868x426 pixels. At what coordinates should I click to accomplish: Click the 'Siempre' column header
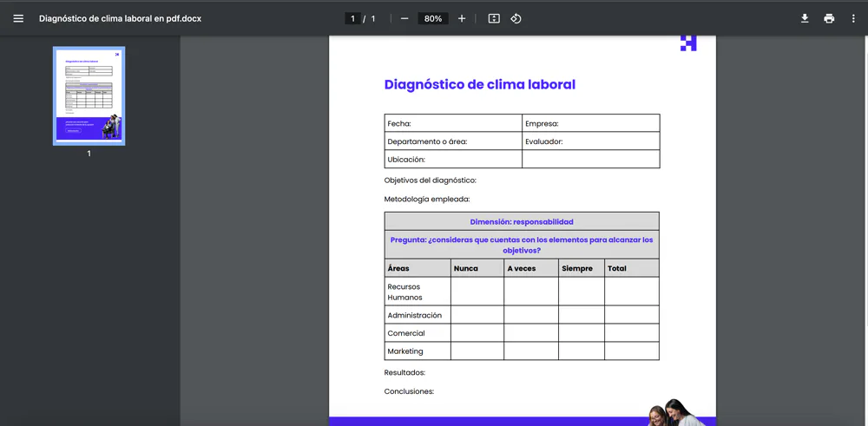[x=582, y=268]
